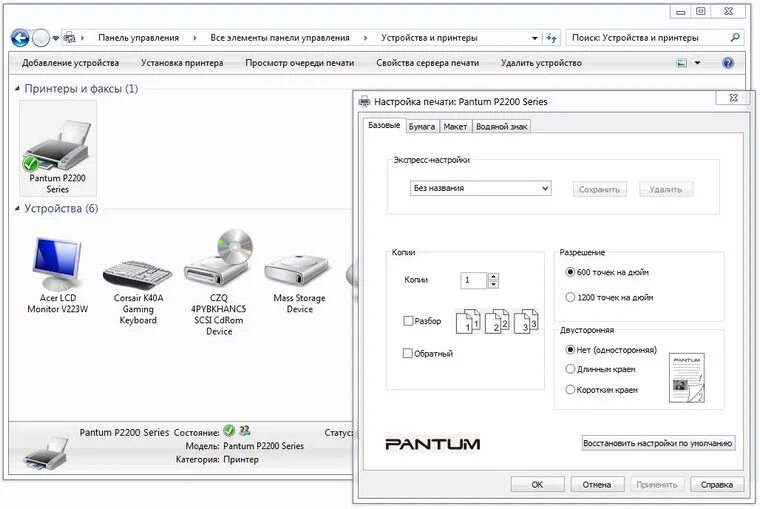This screenshot has width=760, height=509.
Task: Click the printer thumbnail in details pane
Action: (46, 453)
